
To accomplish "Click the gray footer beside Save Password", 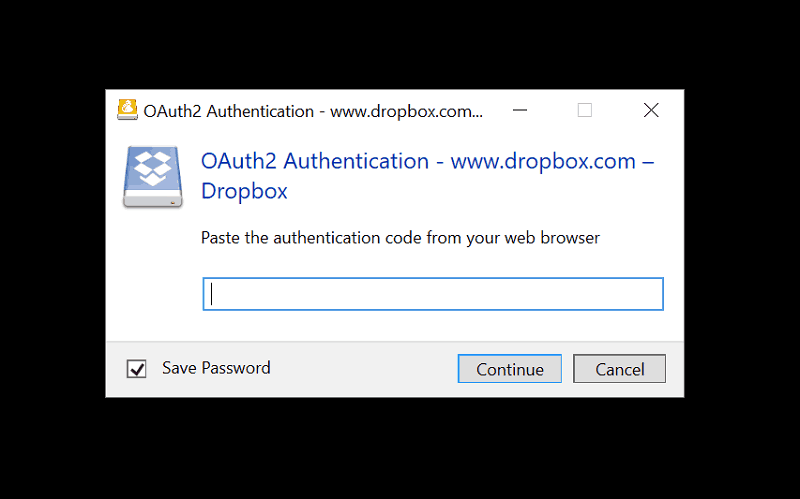I will point(364,368).
